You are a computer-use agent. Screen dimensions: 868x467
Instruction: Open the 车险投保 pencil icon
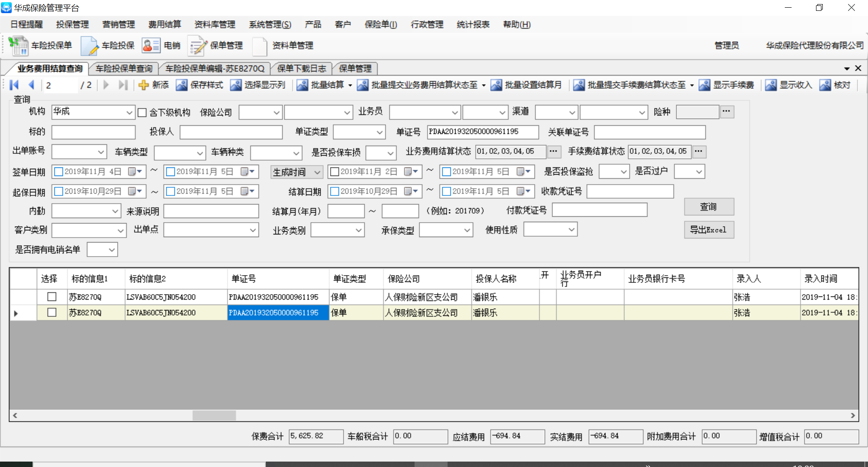click(90, 46)
